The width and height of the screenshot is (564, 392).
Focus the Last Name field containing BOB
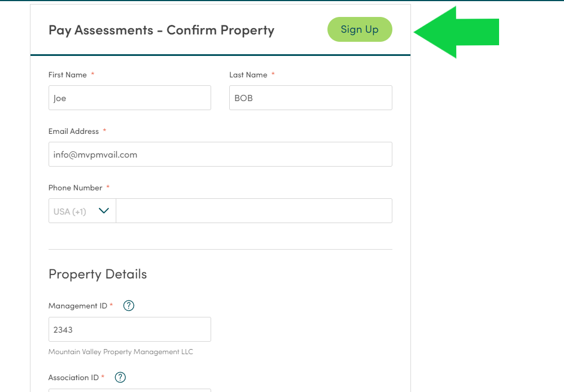click(x=311, y=98)
